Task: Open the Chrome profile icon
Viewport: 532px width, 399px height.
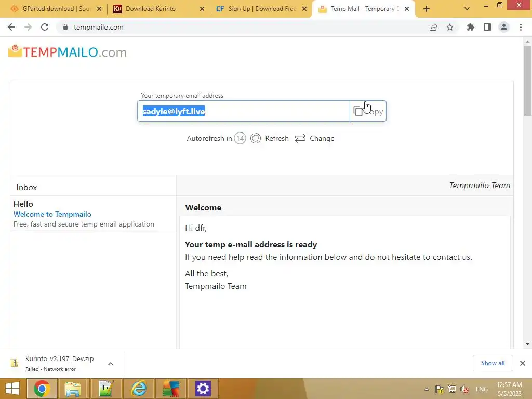Action: coord(504,27)
